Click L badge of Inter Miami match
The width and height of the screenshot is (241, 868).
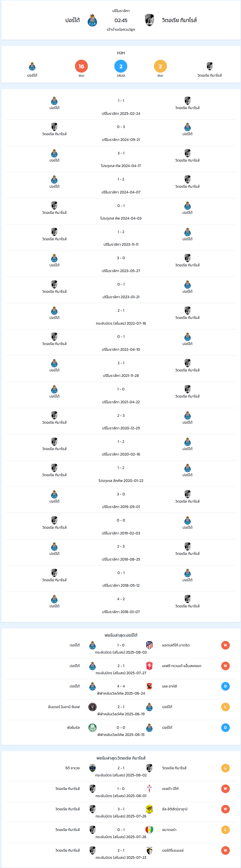225,707
